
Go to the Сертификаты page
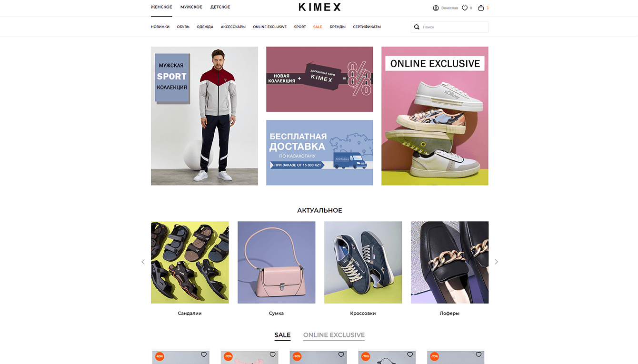click(x=367, y=27)
